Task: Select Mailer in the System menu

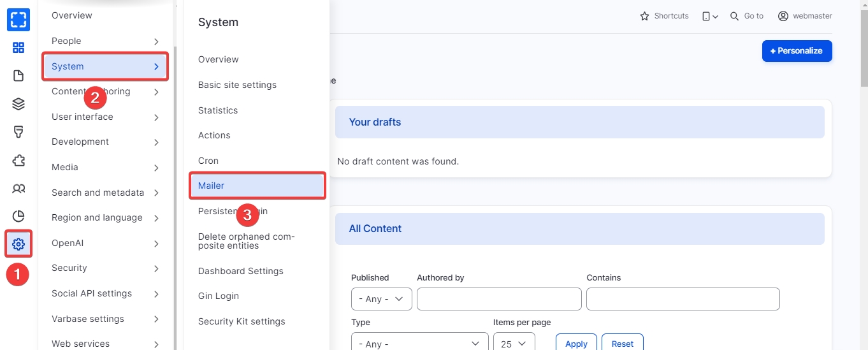Action: 257,186
